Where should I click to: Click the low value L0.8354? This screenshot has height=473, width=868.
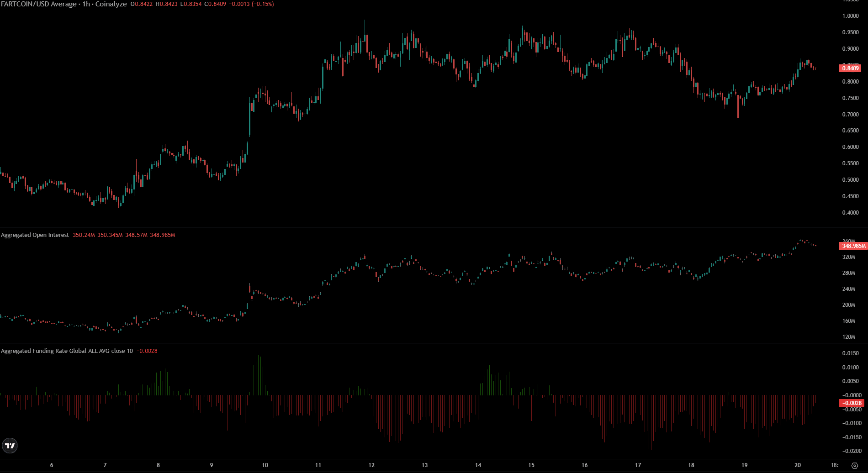[x=191, y=4]
